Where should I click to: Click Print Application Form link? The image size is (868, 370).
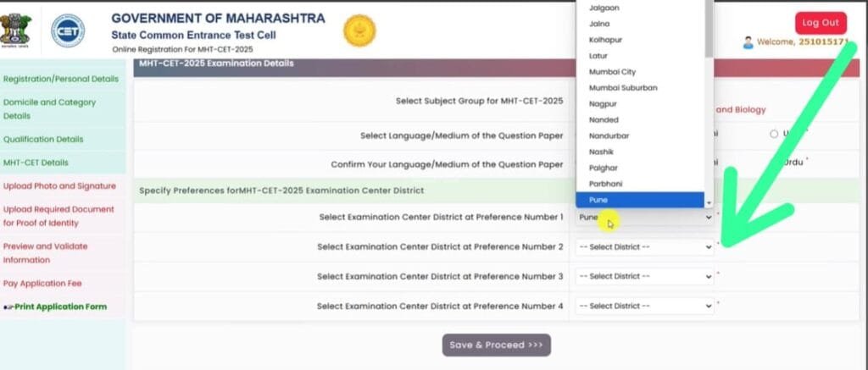(59, 306)
